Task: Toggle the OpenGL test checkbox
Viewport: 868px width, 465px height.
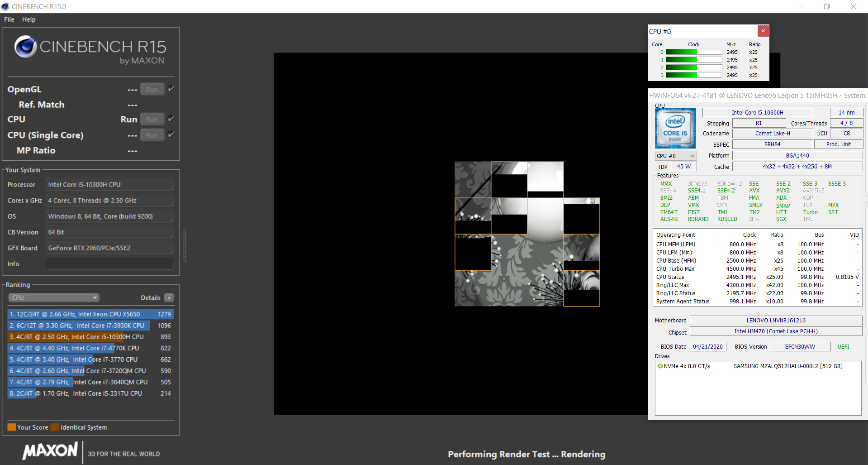Action: click(171, 89)
